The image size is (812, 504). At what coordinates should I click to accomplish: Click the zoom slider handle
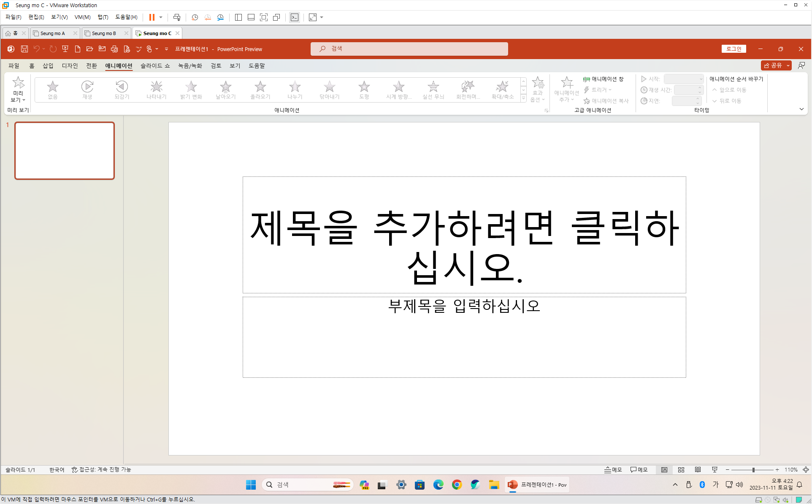pos(753,470)
